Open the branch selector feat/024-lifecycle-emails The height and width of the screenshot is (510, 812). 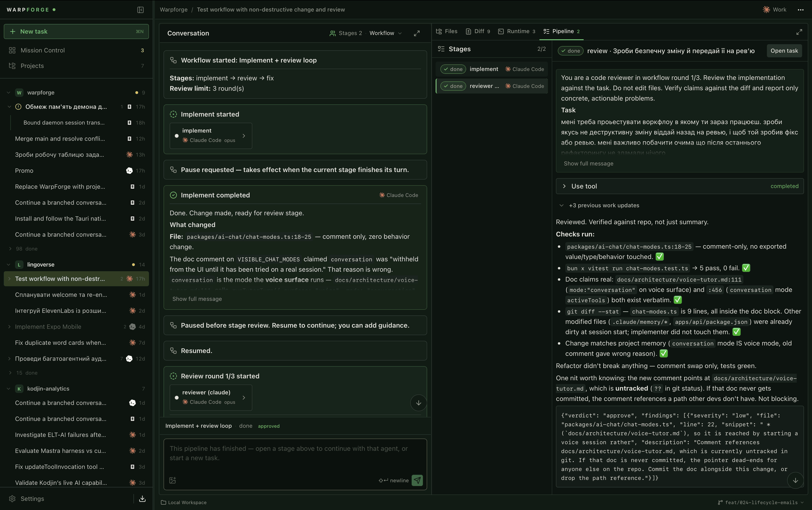coord(761,503)
